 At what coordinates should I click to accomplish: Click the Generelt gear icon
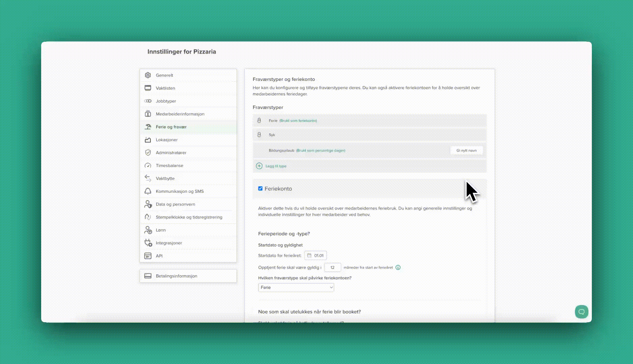click(x=148, y=75)
